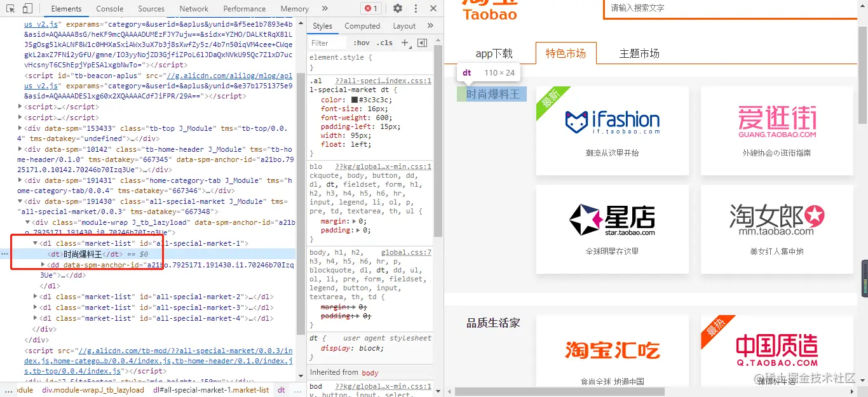Click the 时尚爆料王 heading on page
The image size is (868, 397).
[493, 94]
